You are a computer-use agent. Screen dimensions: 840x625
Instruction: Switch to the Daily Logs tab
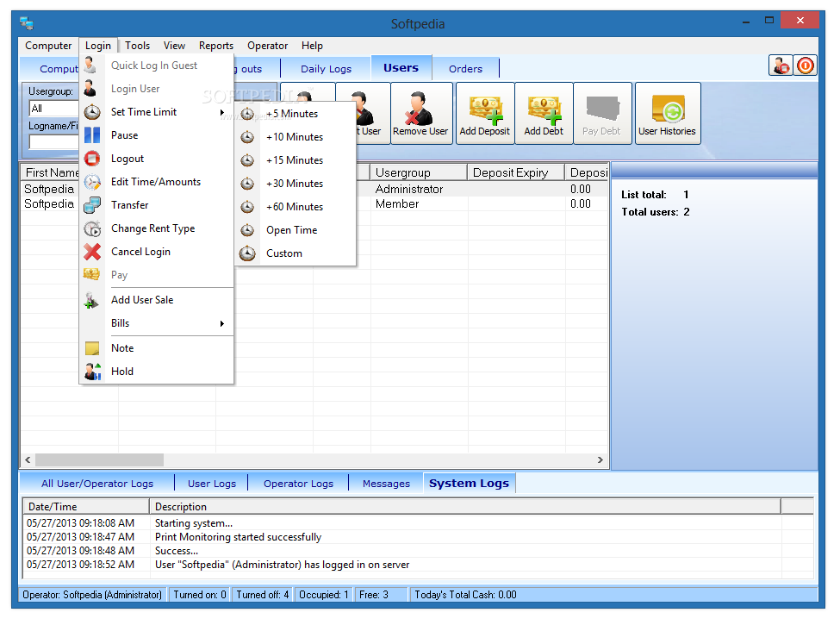pos(326,69)
